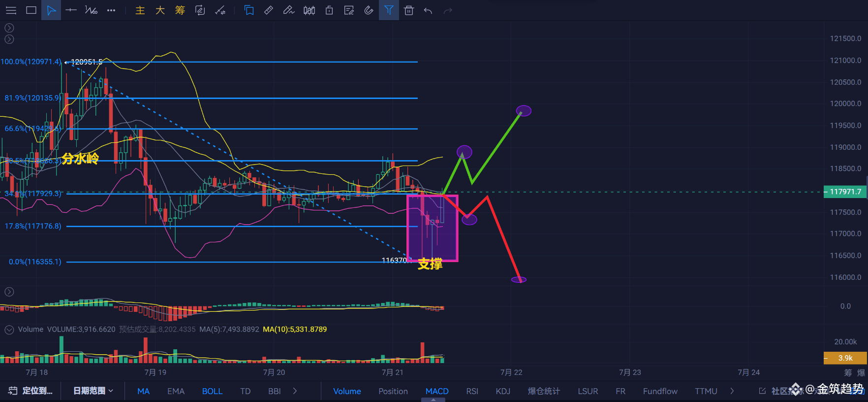Image resolution: width=868 pixels, height=402 pixels.
Task: Toggle the BBI indicator
Action: pyautogui.click(x=274, y=391)
